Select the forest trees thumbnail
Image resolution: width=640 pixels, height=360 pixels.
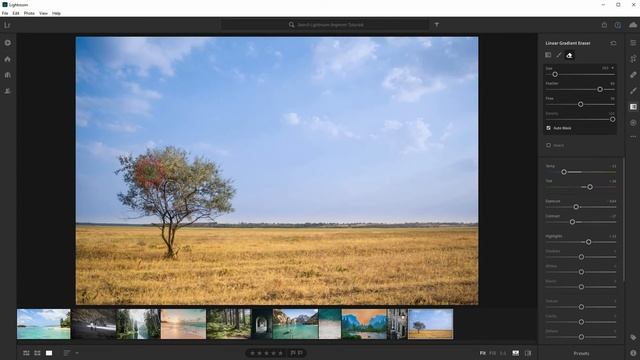coord(229,324)
